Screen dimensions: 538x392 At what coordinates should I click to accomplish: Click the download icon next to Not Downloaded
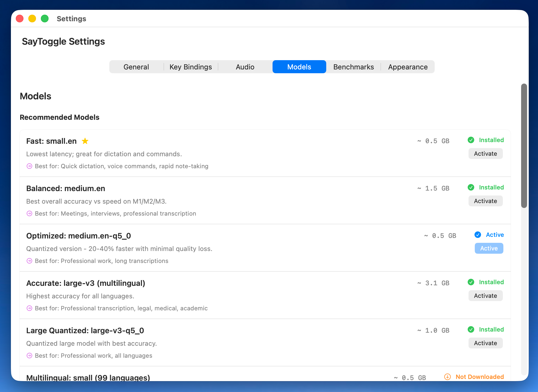tap(447, 377)
